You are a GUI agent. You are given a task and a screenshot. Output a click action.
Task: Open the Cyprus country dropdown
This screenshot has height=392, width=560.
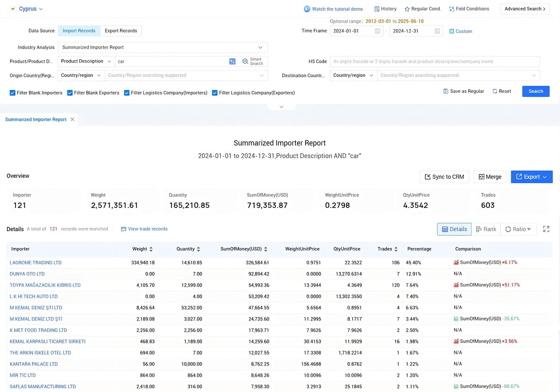pos(27,9)
